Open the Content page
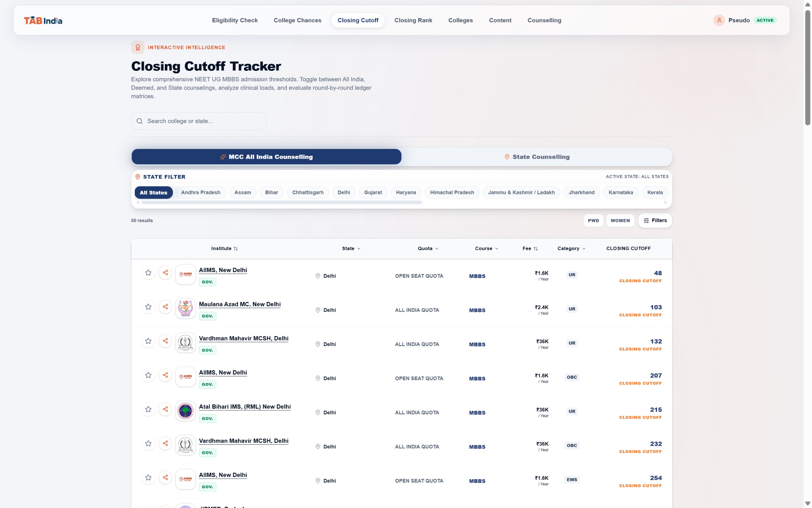This screenshot has width=812, height=508. pos(500,20)
